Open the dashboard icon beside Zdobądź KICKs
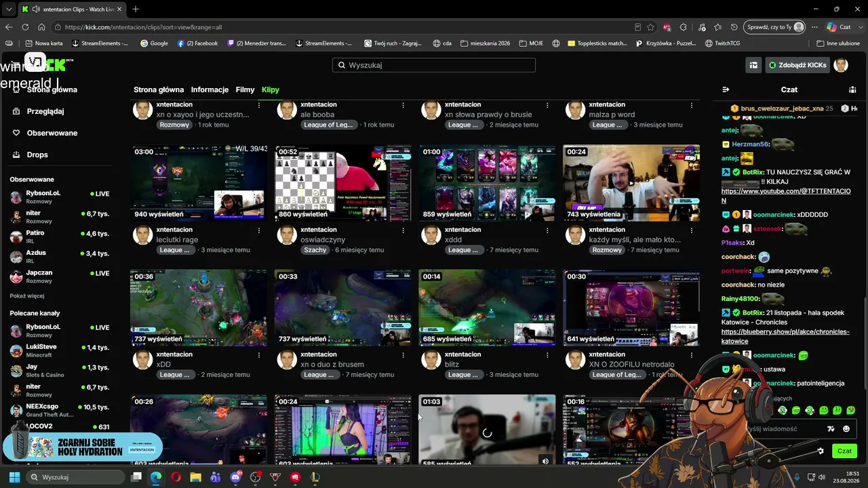This screenshot has width=868, height=488. (x=753, y=65)
